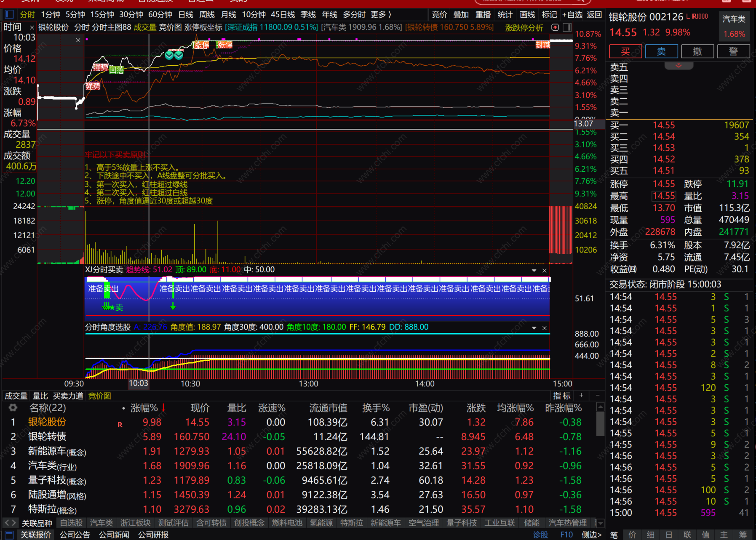The height and width of the screenshot is (540, 756).
Task: Open the 含可转债 bottom tab
Action: tap(211, 523)
